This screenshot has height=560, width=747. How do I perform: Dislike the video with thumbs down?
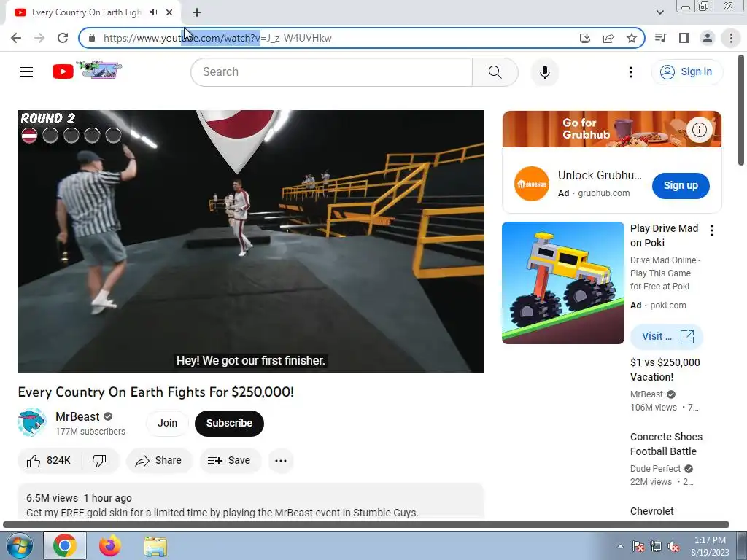pos(99,461)
